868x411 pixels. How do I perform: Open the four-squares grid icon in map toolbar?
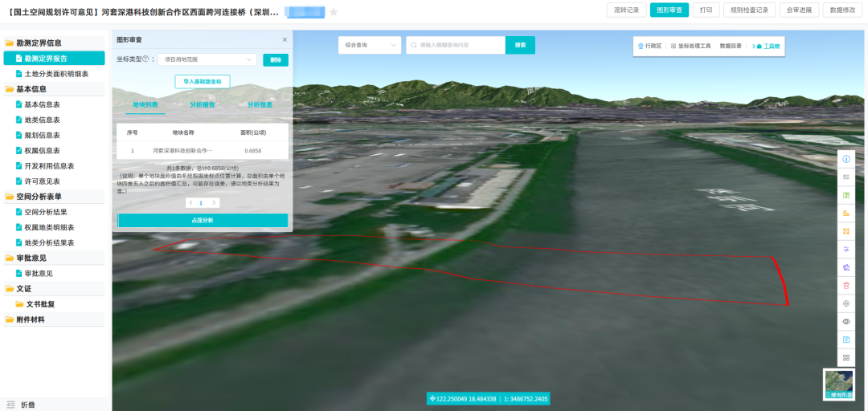(845, 357)
